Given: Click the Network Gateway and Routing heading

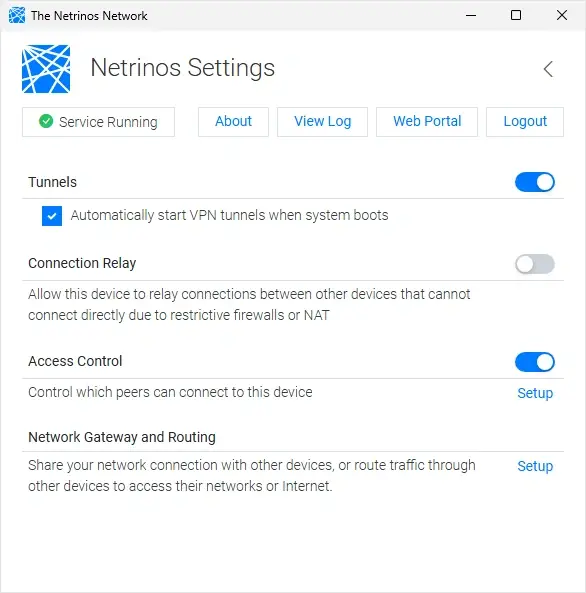Looking at the screenshot, I should [122, 437].
